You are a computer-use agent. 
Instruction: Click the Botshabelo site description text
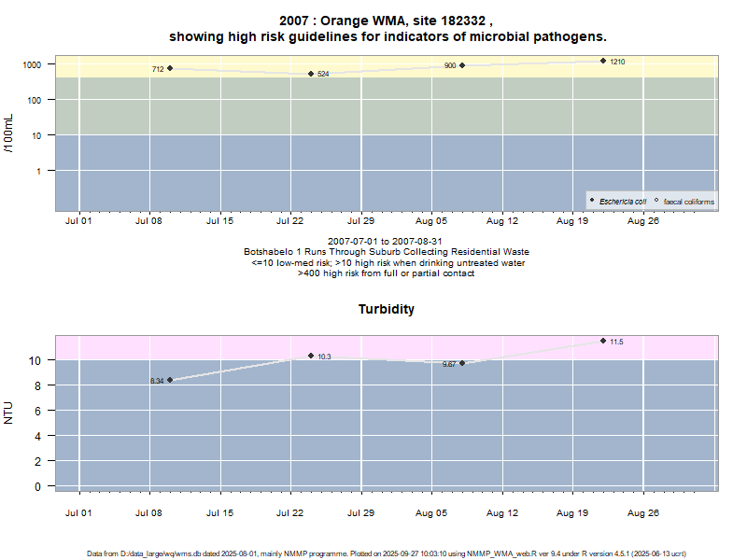tap(386, 252)
